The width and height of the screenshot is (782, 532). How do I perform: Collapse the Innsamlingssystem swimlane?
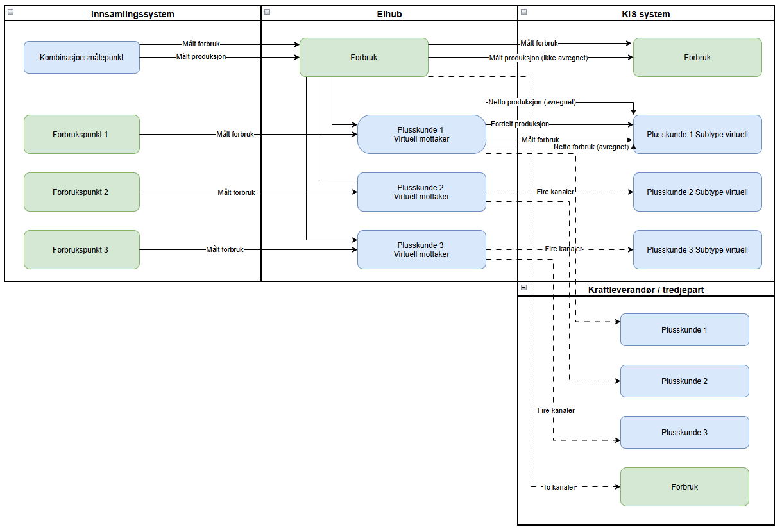(x=10, y=12)
